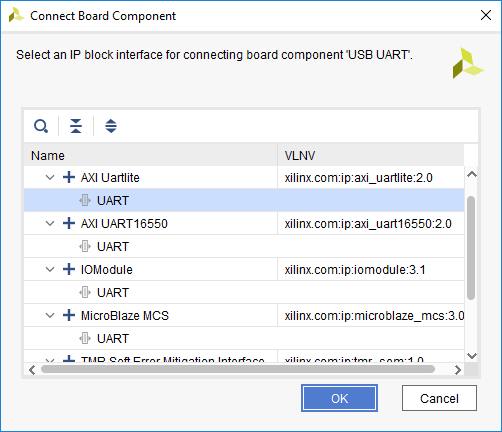
Task: Collapse the MicroBlaze MCS tree node
Action: coord(50,315)
